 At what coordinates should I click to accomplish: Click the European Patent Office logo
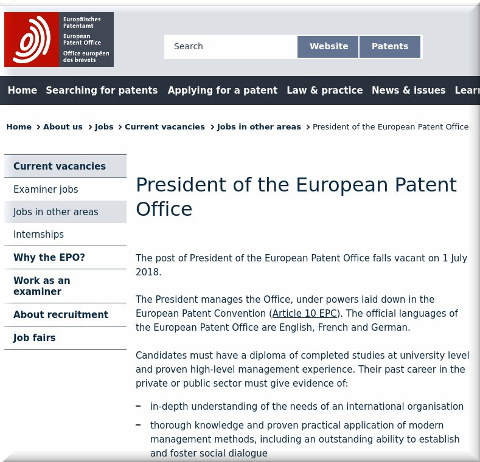coord(59,39)
